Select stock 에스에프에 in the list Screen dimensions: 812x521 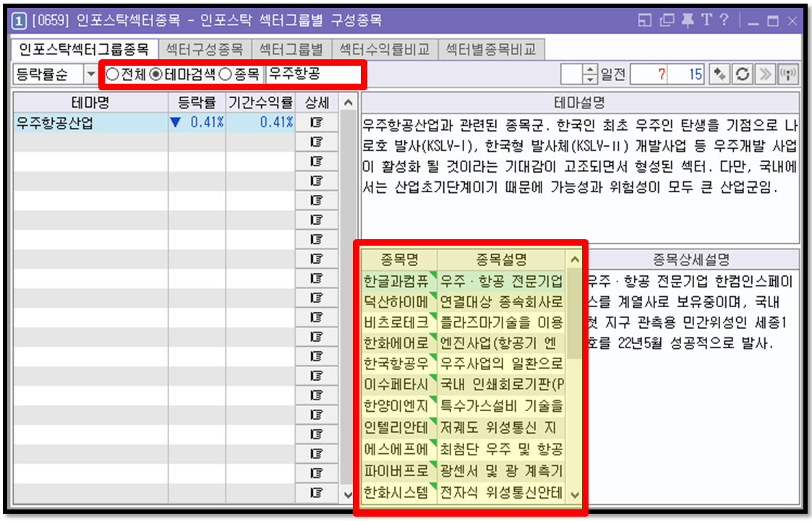coord(399,449)
